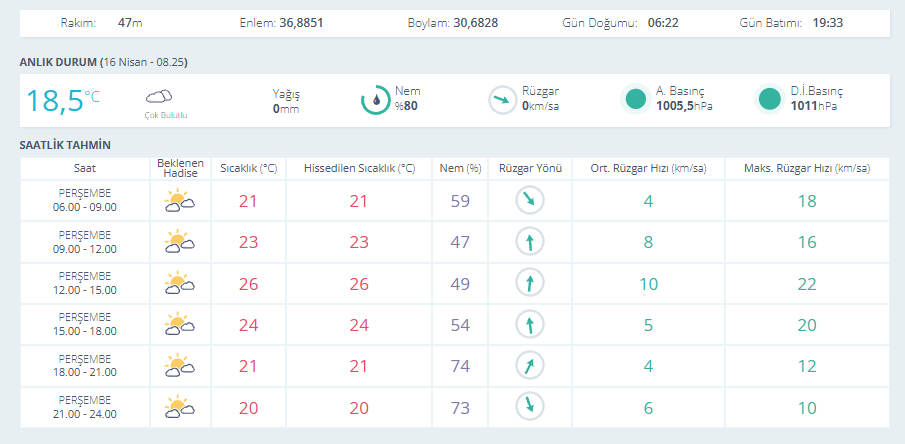
Task: Click the Sıcaklık (°C) column header
Action: pos(248,168)
